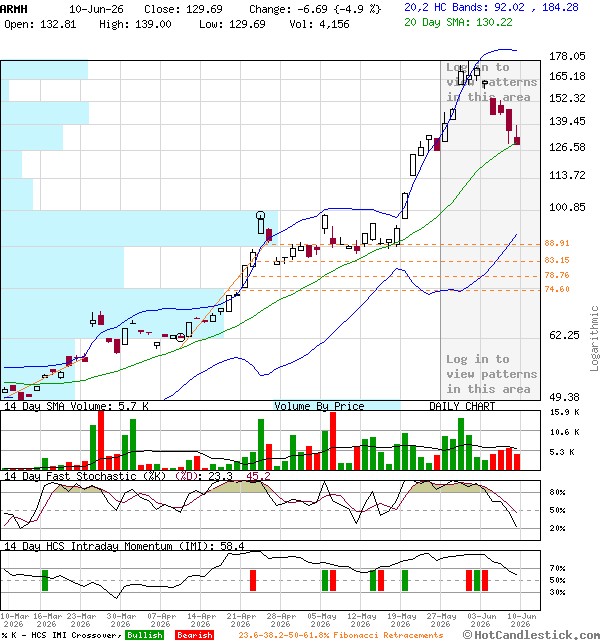Click the 88.91 Fibonacci level label
Image resolution: width=600 pixels, height=640 pixels.
pos(557,243)
